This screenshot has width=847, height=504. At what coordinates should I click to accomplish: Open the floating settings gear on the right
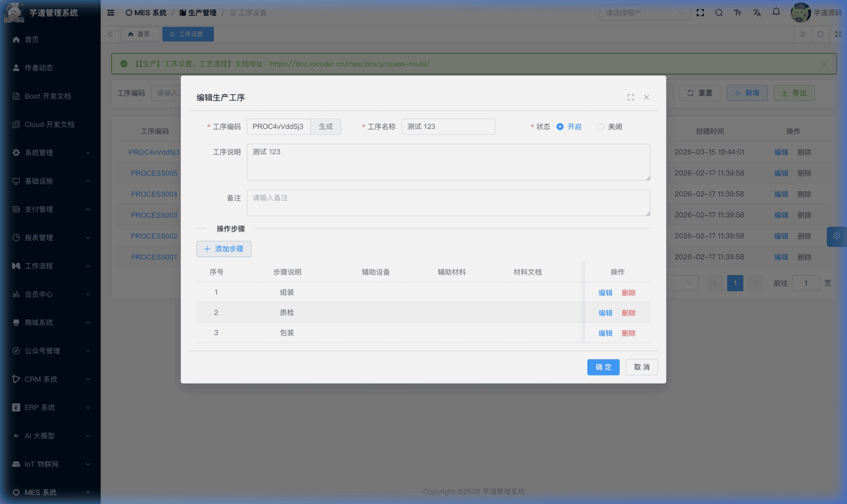point(837,236)
